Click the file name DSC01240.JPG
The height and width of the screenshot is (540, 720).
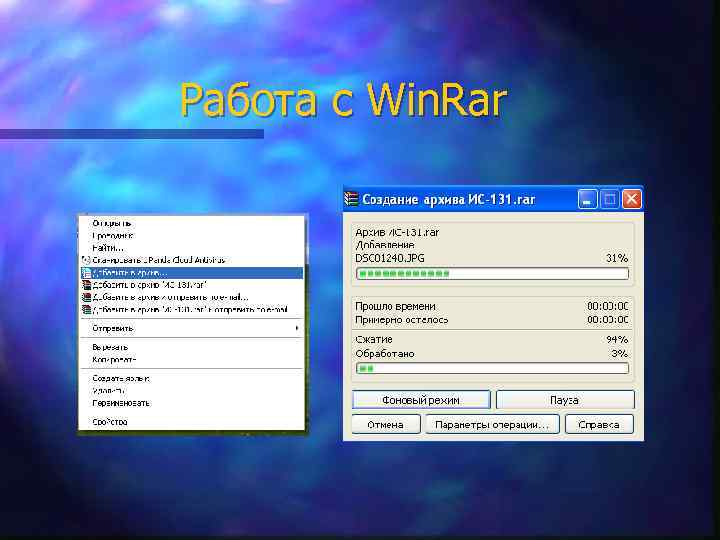[390, 259]
